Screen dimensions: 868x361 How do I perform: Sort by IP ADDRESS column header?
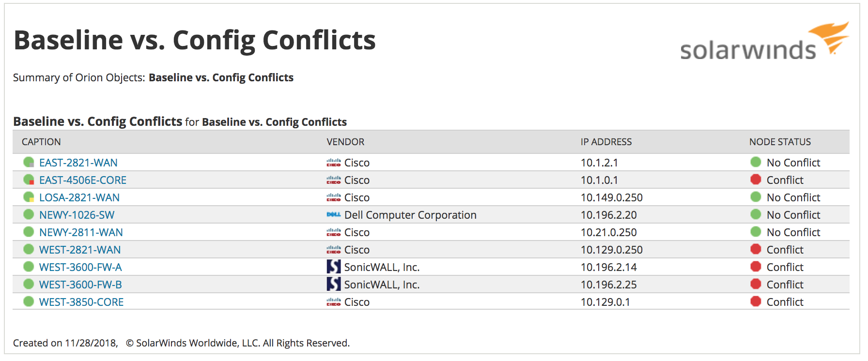[606, 142]
